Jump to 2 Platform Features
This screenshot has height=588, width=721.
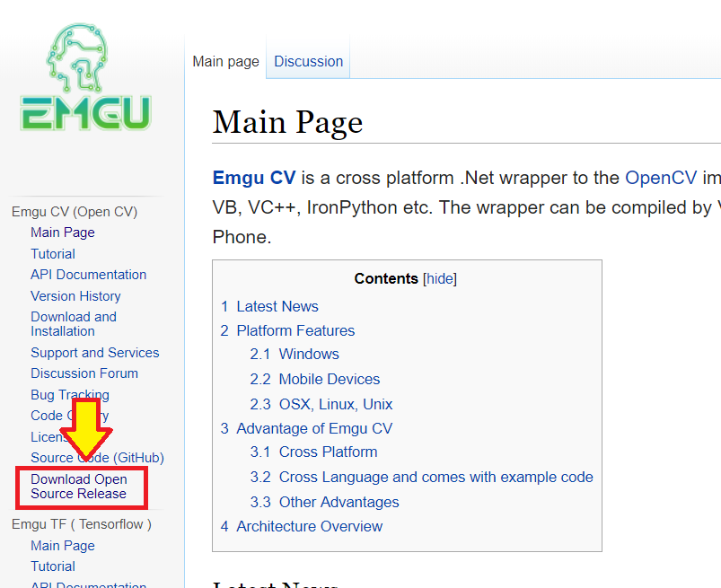point(287,330)
